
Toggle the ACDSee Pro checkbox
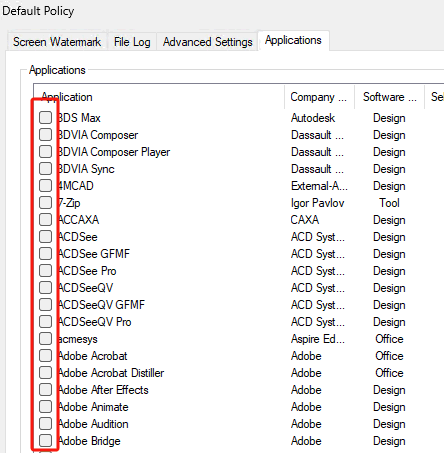[x=45, y=270]
